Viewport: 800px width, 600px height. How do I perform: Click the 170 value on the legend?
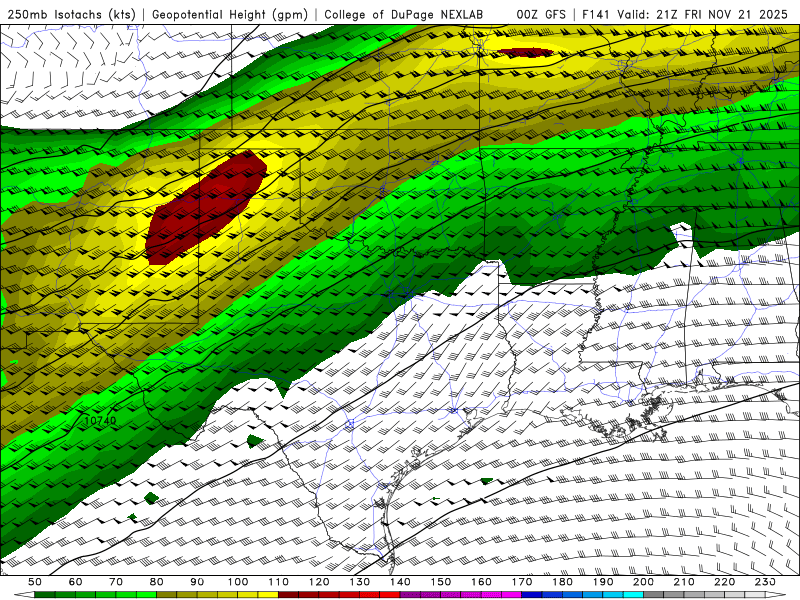[x=522, y=582]
